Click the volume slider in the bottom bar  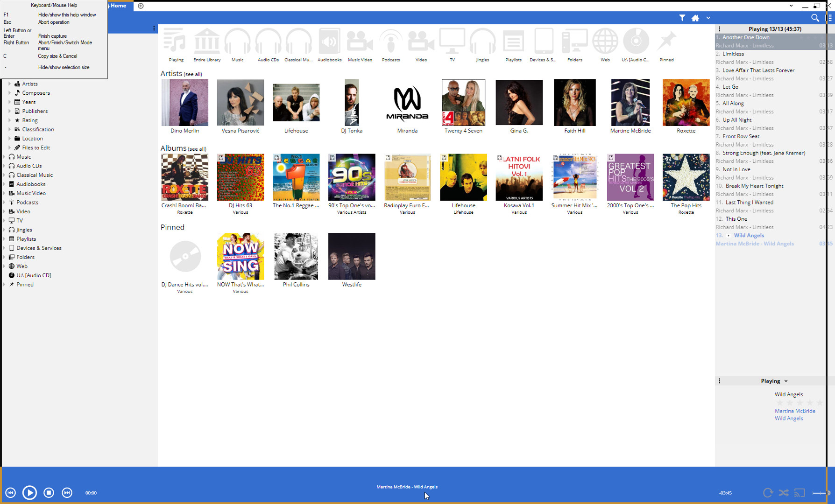(821, 492)
